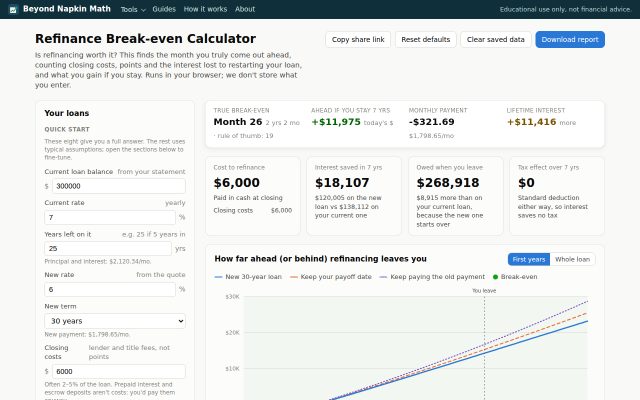Select the Month 26 break-even value
The height and width of the screenshot is (400, 640).
point(238,122)
